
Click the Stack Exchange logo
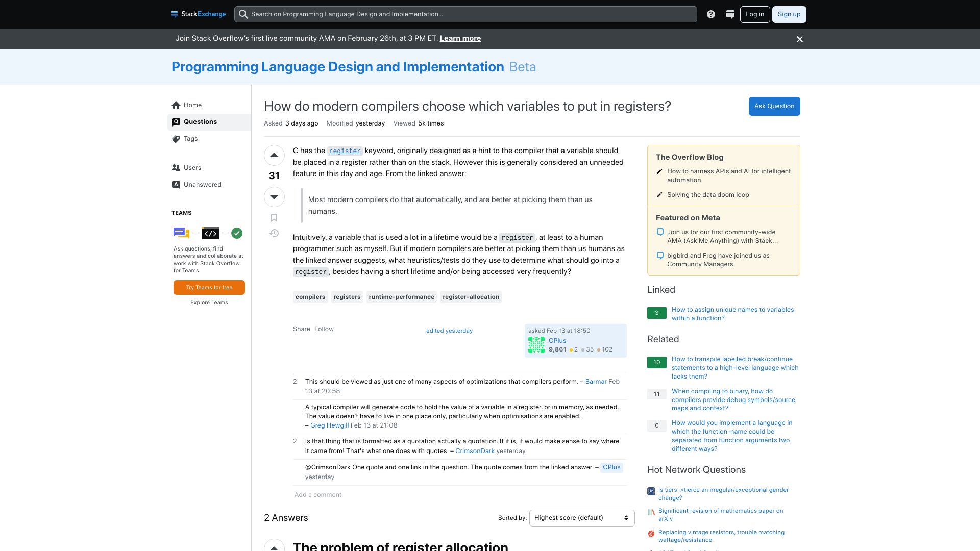point(199,14)
